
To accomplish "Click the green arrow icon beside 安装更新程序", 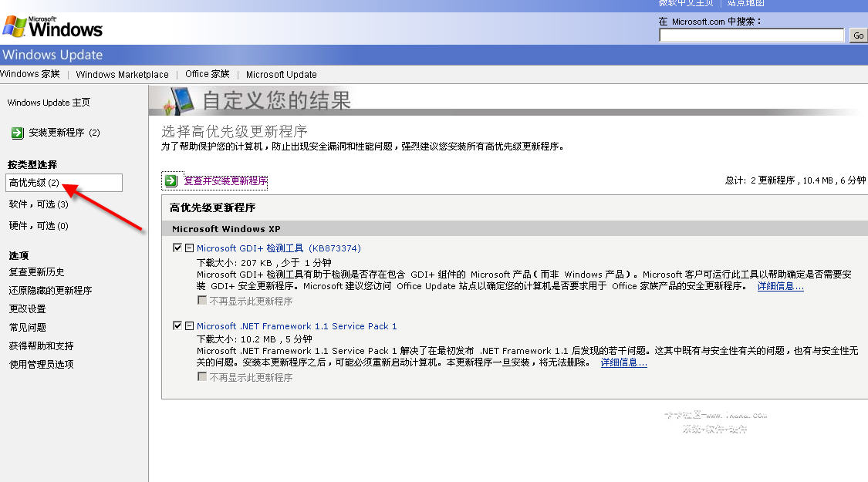I will [18, 133].
